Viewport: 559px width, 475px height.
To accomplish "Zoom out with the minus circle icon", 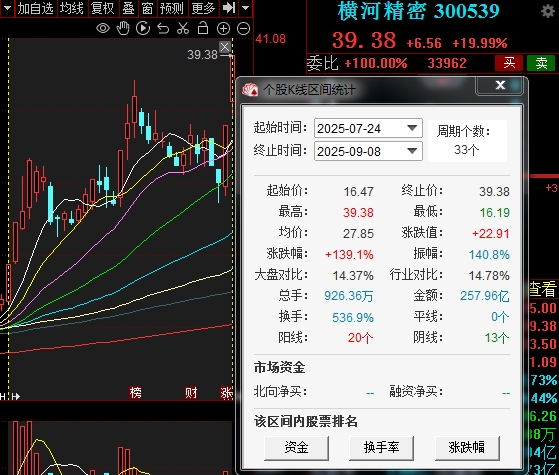I will (243, 29).
